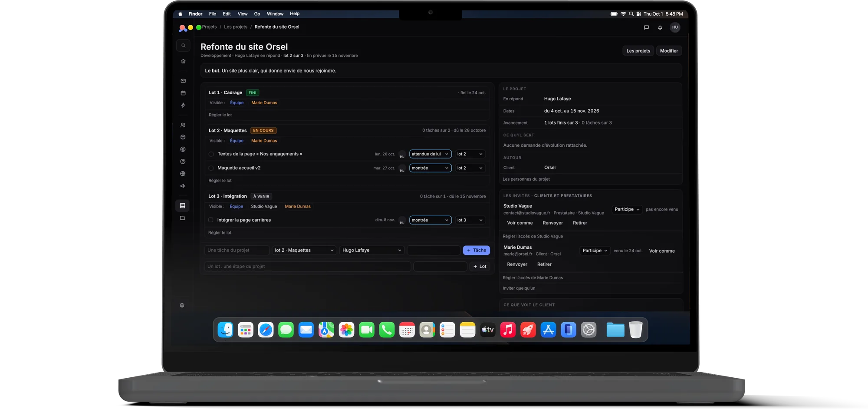Open the chat message icon in header
The image size is (868, 409).
point(646,27)
